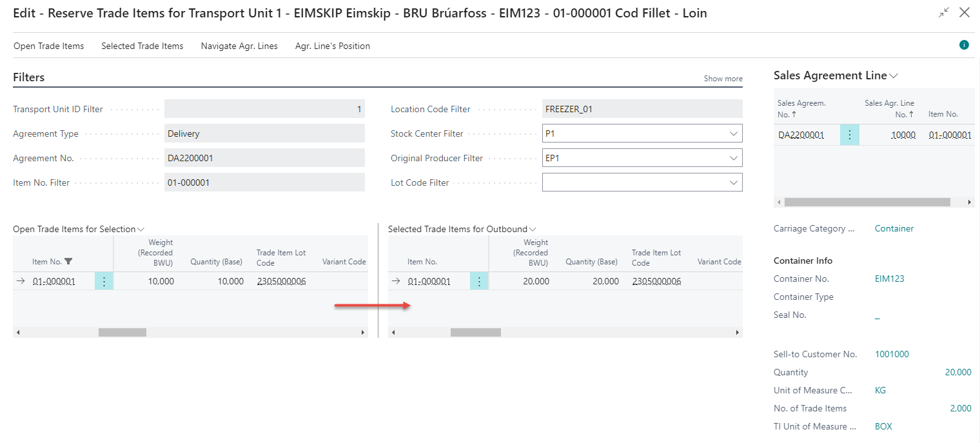Screen dimensions: 980x443
Task: Collapse the dialog using the shrink arrows icon
Action: coord(944,12)
